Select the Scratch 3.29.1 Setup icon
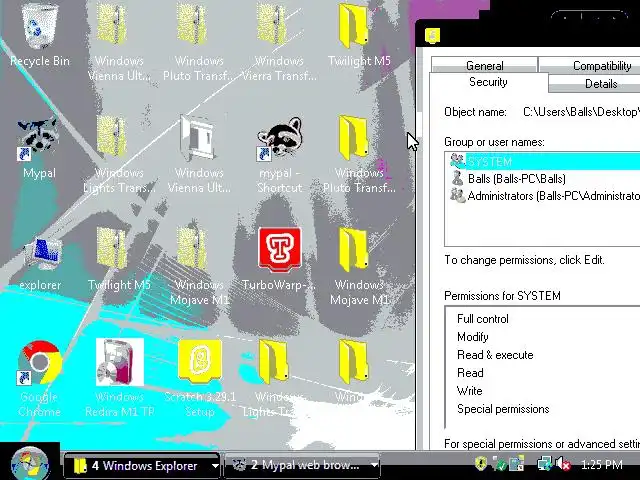The height and width of the screenshot is (480, 640). coord(200,362)
